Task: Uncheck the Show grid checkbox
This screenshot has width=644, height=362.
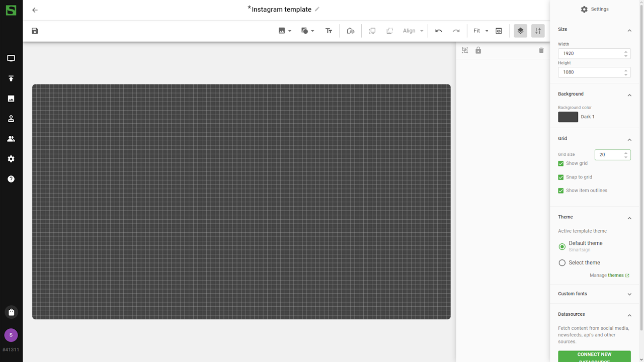Action: click(561, 163)
